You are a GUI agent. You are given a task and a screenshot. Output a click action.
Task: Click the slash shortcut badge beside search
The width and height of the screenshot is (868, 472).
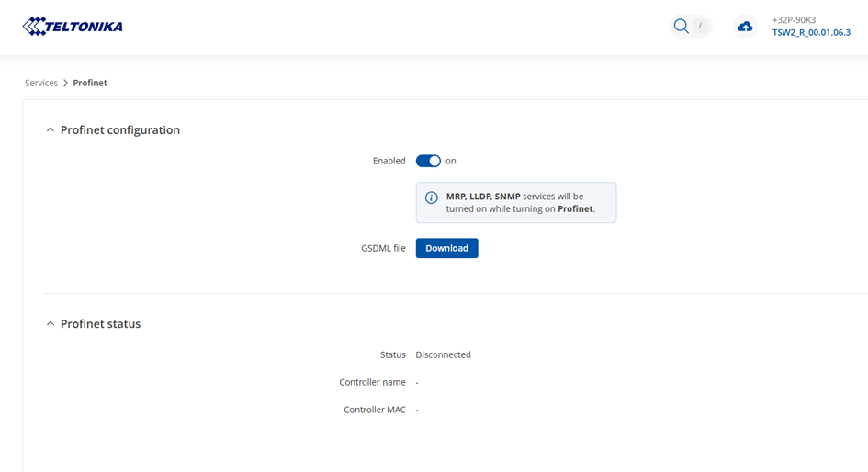(701, 27)
